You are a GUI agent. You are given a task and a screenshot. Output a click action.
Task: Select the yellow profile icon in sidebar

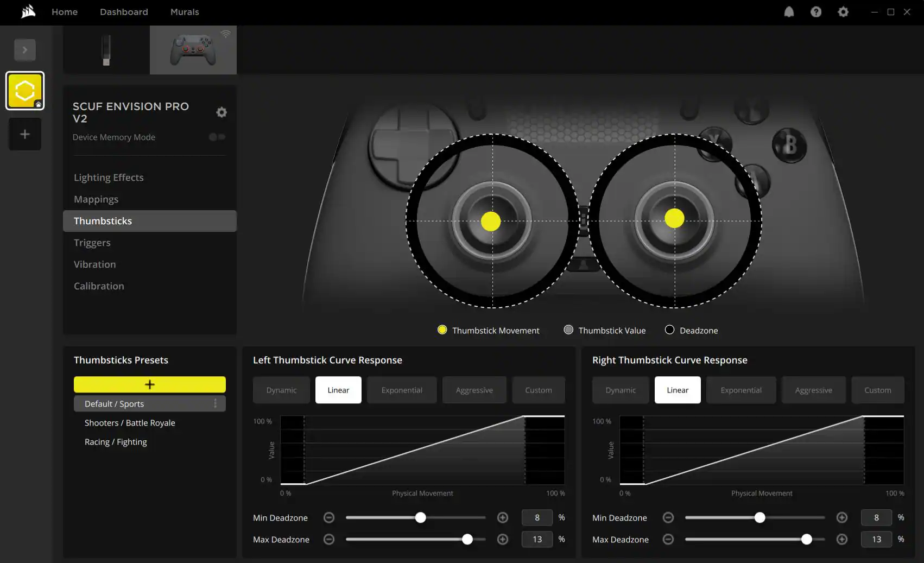coord(25,91)
